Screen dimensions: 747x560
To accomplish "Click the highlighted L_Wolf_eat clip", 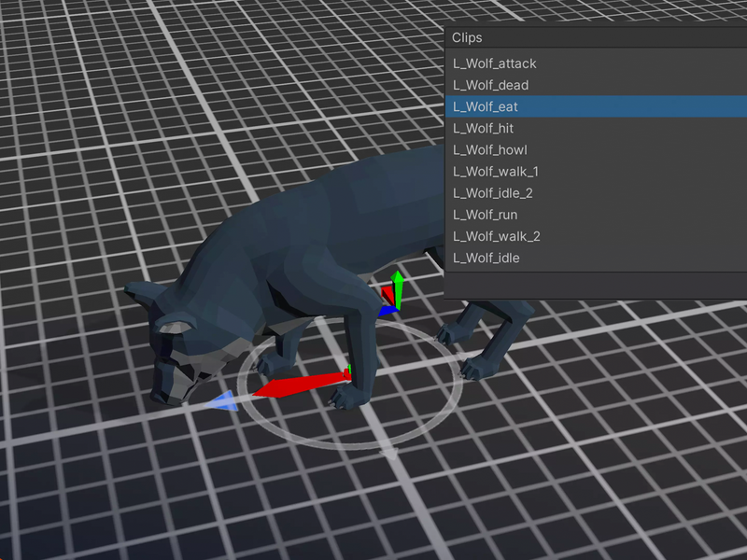I will click(x=596, y=106).
